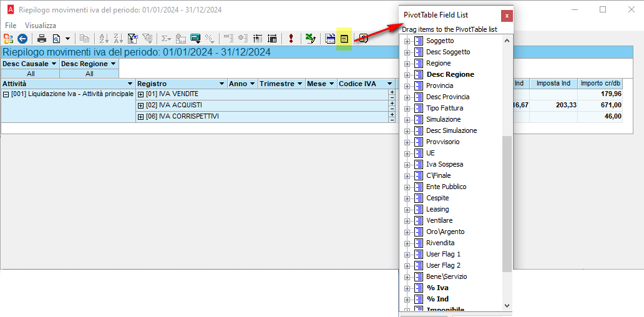Select the Simulazione field

444,119
